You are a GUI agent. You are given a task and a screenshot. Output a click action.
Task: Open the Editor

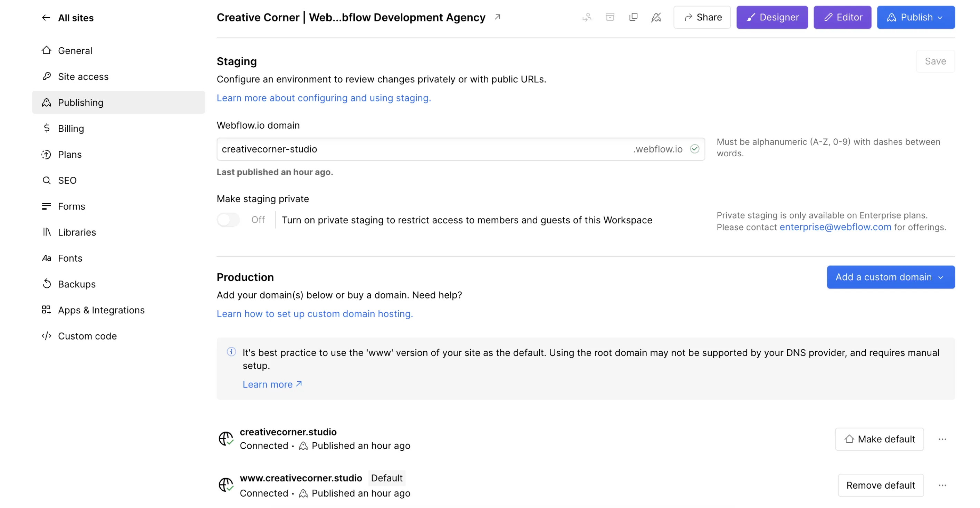(x=842, y=17)
